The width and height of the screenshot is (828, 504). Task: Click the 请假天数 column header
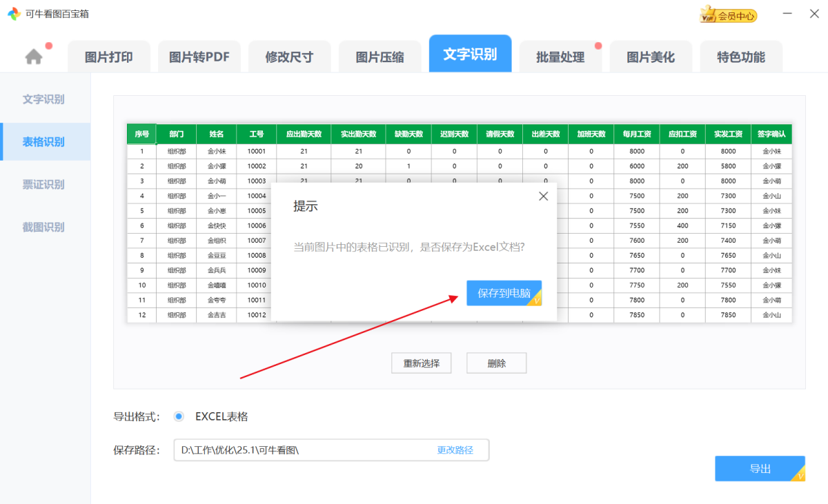500,134
